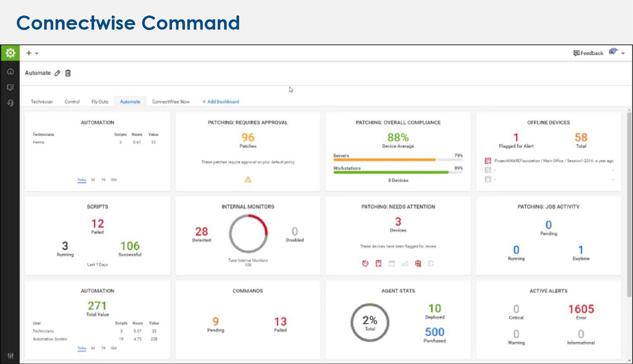Click the 1 Daytime patch jobs count
Image resolution: width=633 pixels, height=364 pixels.
(x=581, y=250)
